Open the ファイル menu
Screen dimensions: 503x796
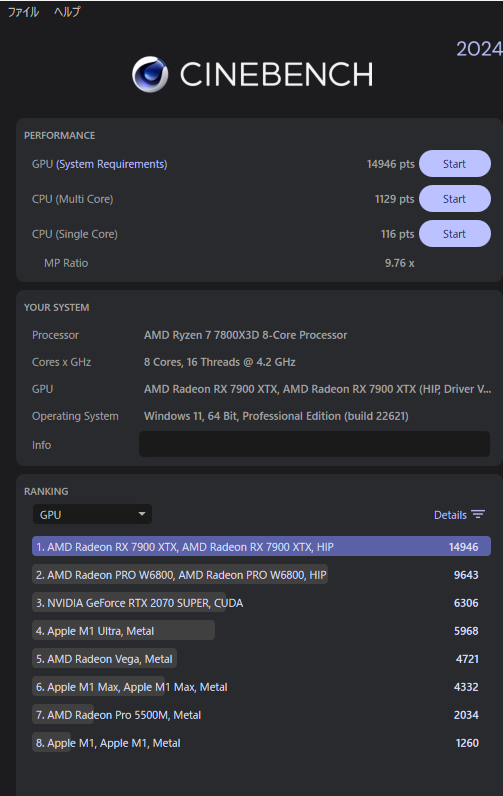23,12
